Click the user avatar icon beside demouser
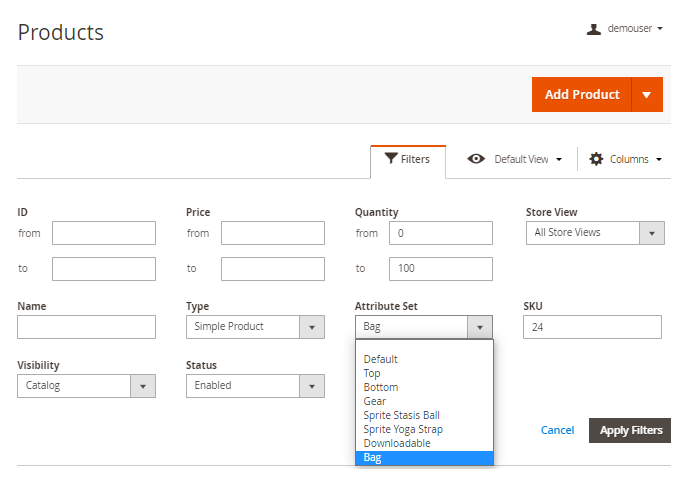 pos(594,29)
